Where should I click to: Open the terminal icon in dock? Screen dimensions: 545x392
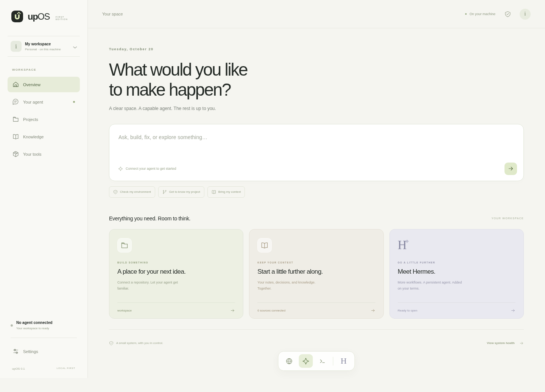[x=322, y=361]
